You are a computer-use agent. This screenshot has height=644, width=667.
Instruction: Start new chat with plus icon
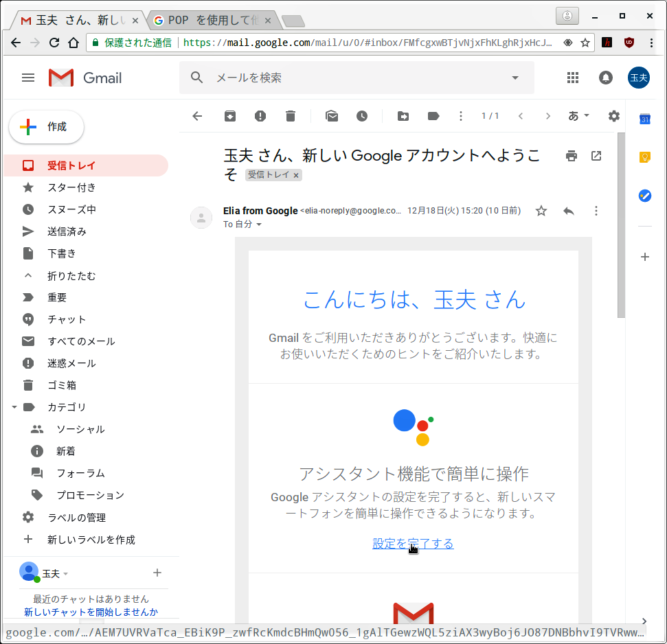tap(157, 573)
